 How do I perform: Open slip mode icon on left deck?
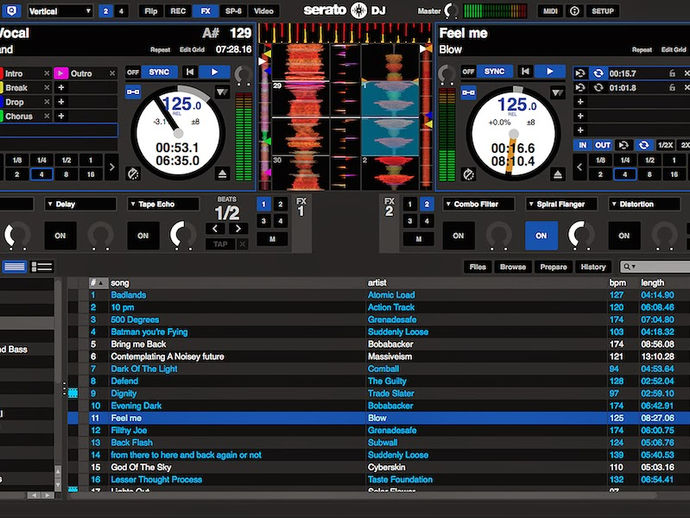click(x=133, y=174)
